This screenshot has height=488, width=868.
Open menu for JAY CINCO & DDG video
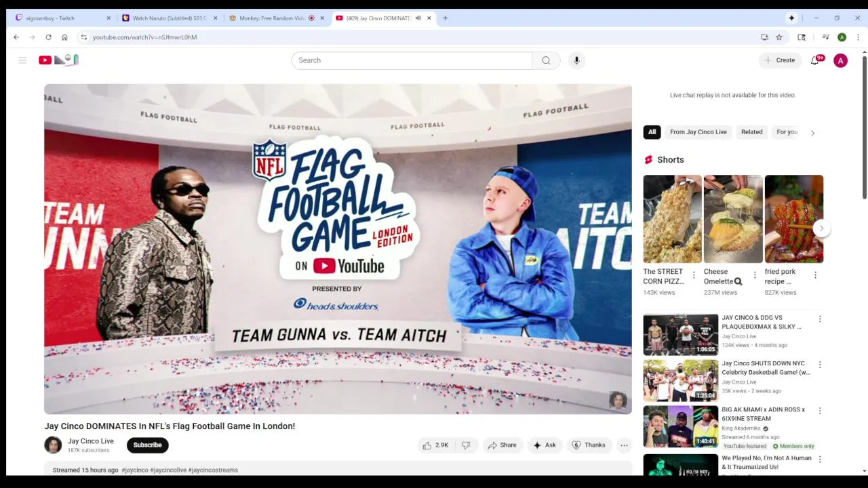(820, 319)
